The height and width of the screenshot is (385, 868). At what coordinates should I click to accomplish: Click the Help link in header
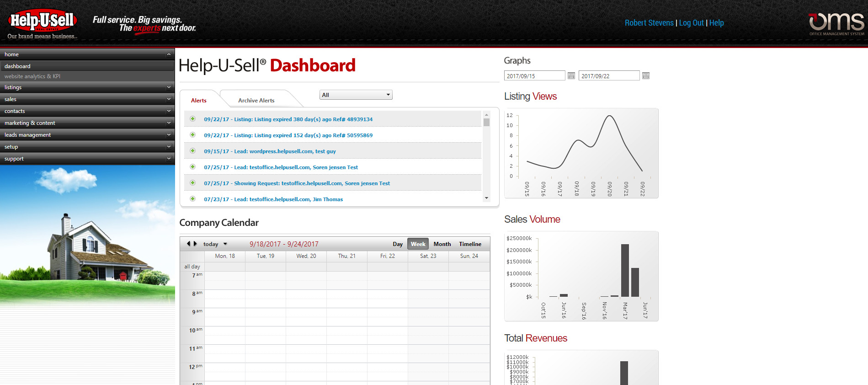(717, 23)
